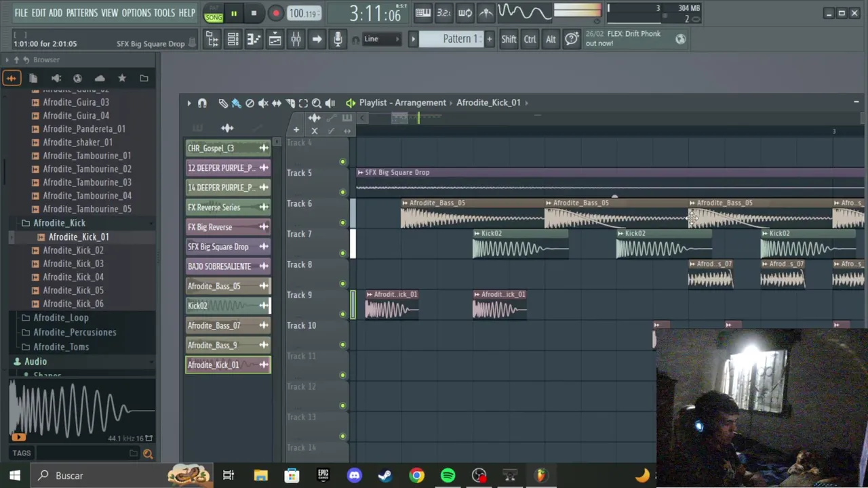Toggle the 3.2.1 countdown before recording

(444, 12)
